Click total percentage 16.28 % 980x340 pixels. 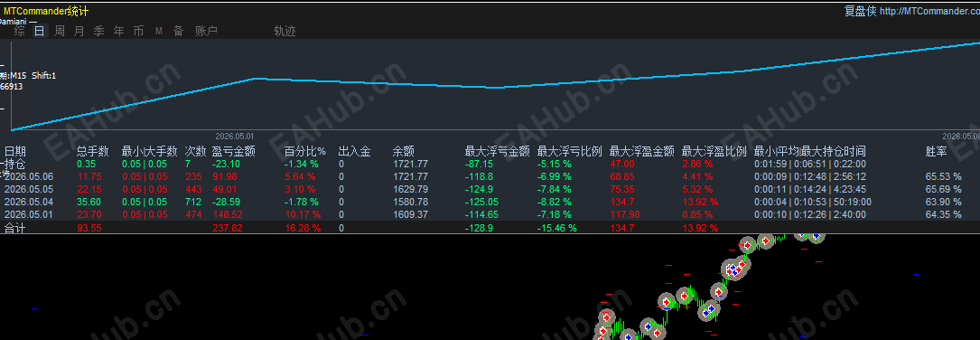pos(303,228)
